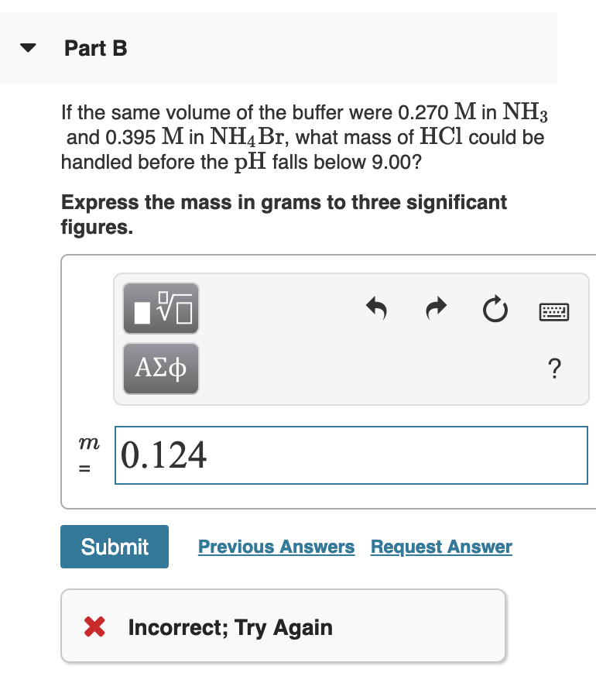The width and height of the screenshot is (596, 700).
Task: Submit the answer
Action: (x=114, y=547)
